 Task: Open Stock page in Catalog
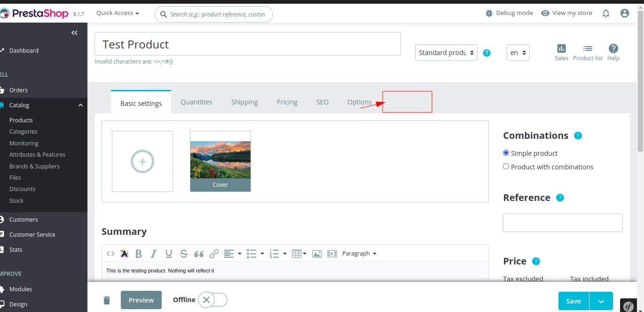click(x=16, y=200)
